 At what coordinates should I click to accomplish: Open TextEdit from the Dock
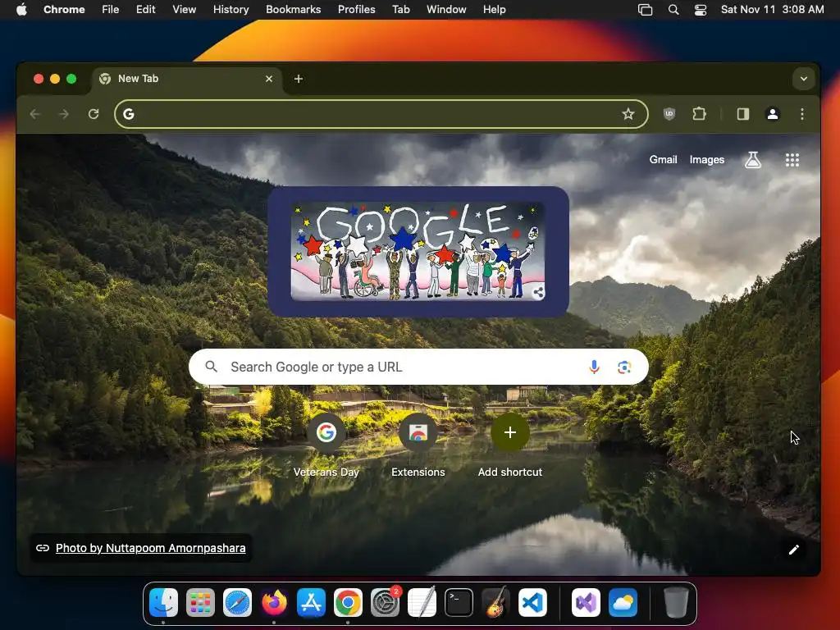click(422, 603)
